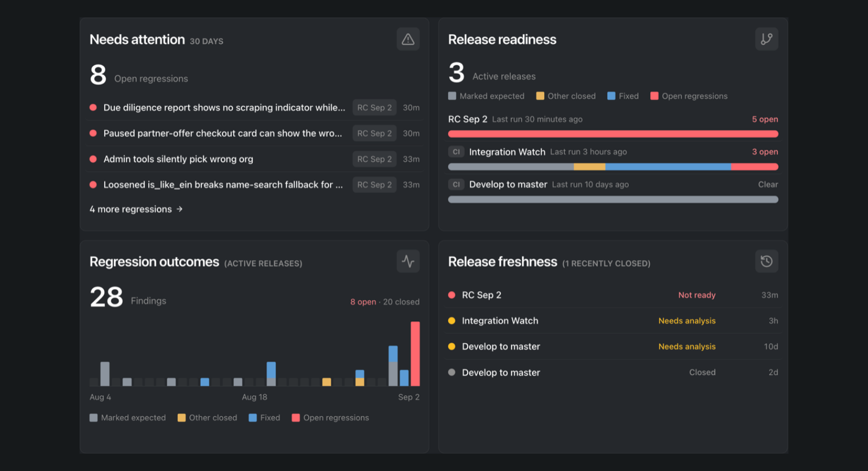Click the red dot beside Admin tools regression
Viewport: 868px width, 471px height.
(x=93, y=159)
